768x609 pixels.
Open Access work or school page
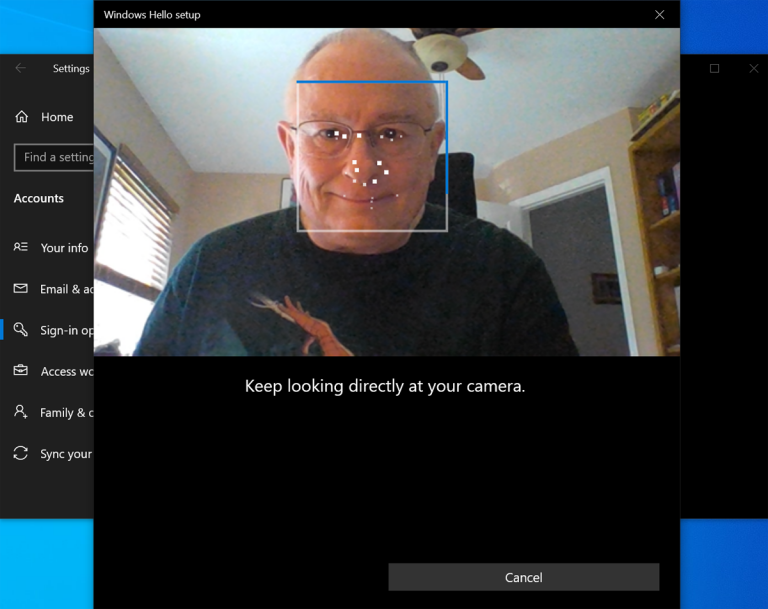coord(67,372)
